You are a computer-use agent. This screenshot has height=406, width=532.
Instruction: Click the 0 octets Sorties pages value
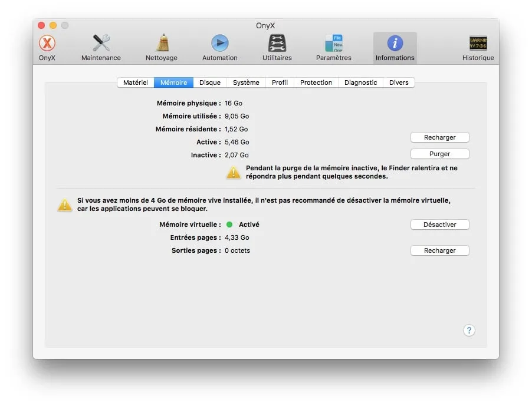[x=237, y=250]
